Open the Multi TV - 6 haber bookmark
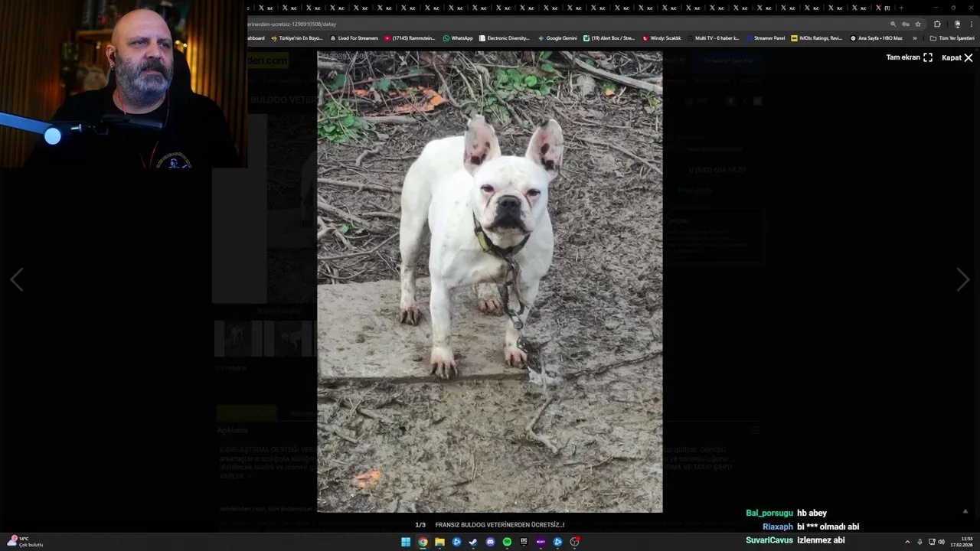 click(713, 37)
